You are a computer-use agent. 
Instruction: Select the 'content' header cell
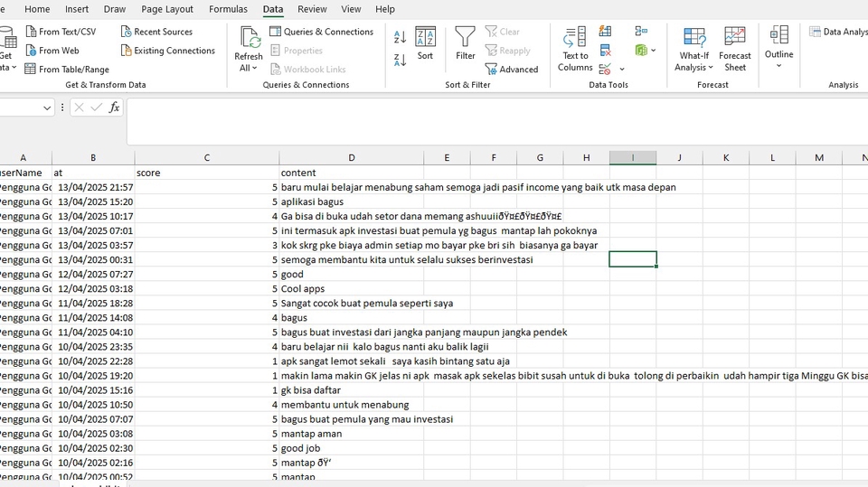(x=352, y=173)
